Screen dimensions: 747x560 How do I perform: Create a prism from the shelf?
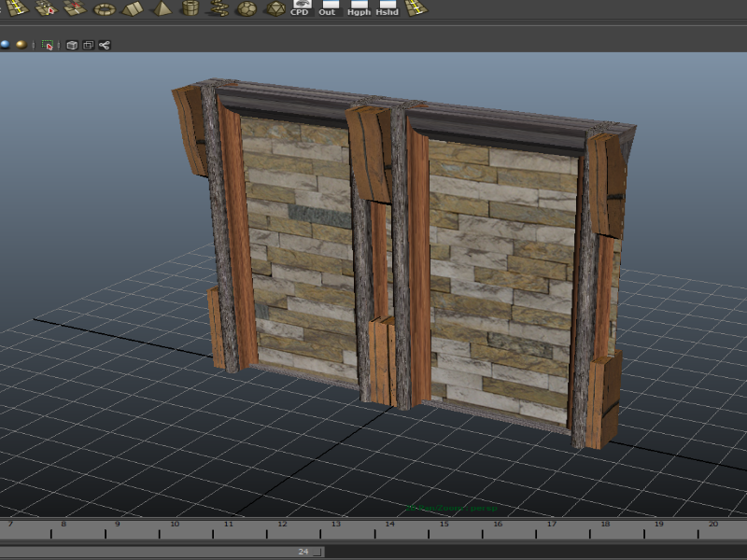[x=133, y=8]
